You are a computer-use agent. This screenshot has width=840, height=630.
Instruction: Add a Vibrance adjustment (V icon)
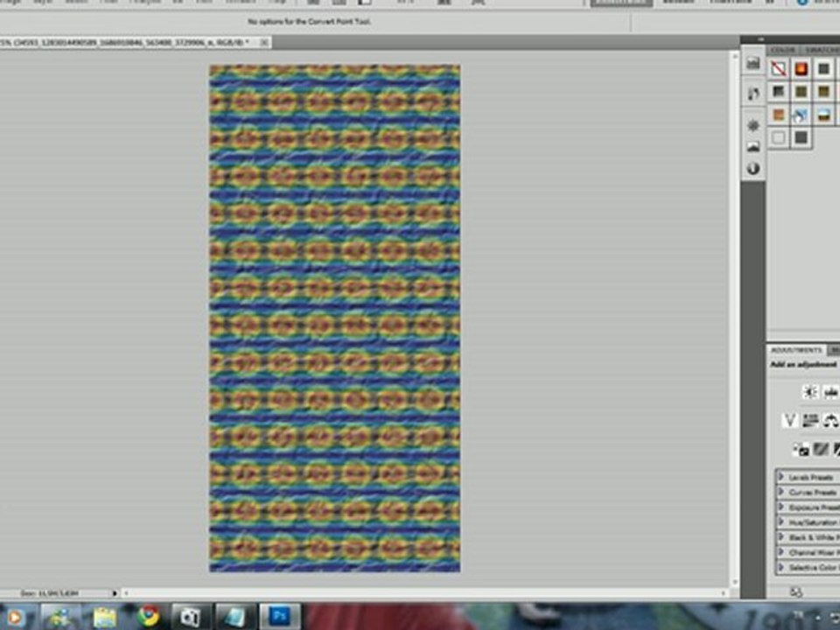click(x=789, y=421)
